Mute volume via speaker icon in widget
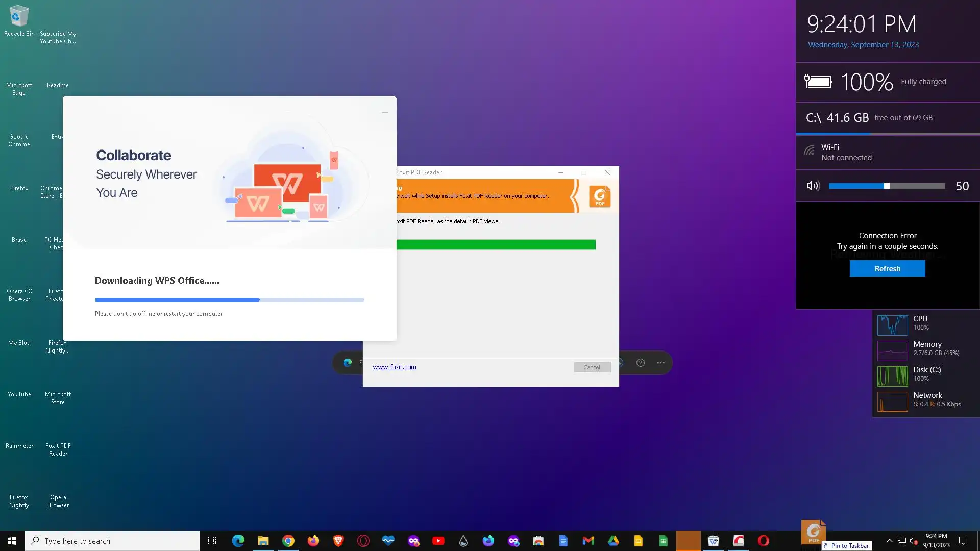 [813, 186]
